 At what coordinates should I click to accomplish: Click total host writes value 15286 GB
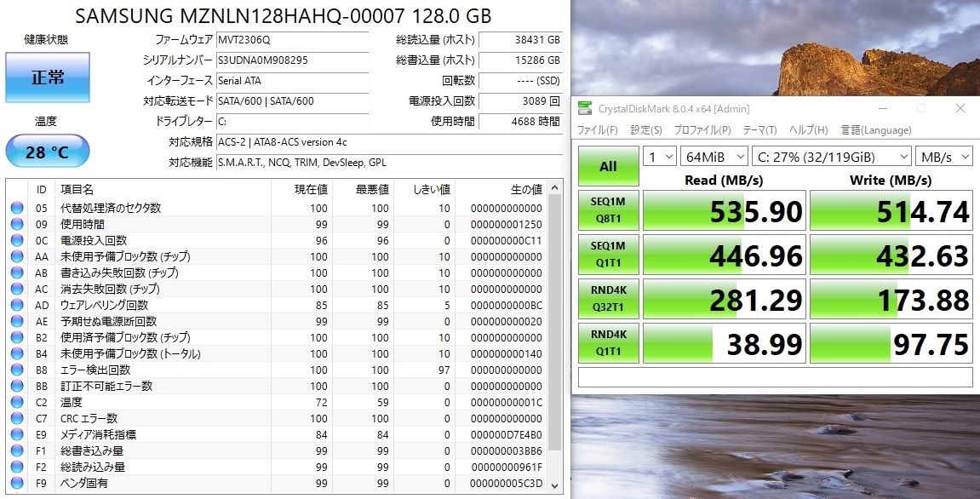pos(520,60)
